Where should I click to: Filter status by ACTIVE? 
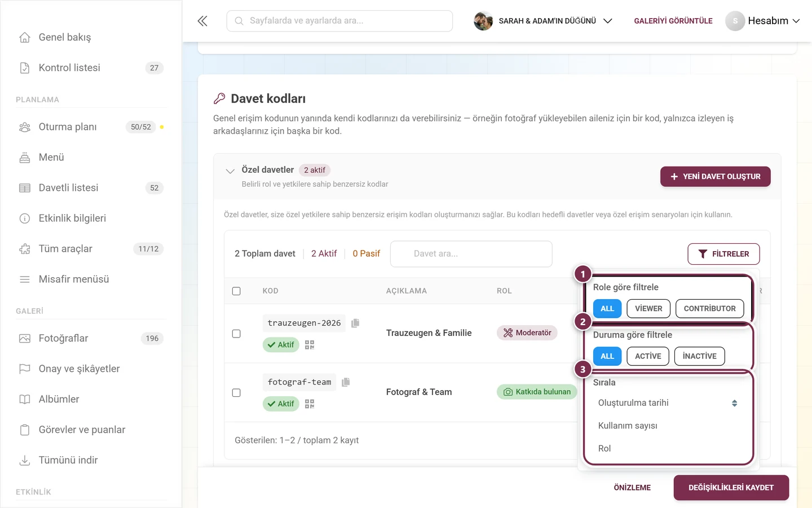[648, 356]
